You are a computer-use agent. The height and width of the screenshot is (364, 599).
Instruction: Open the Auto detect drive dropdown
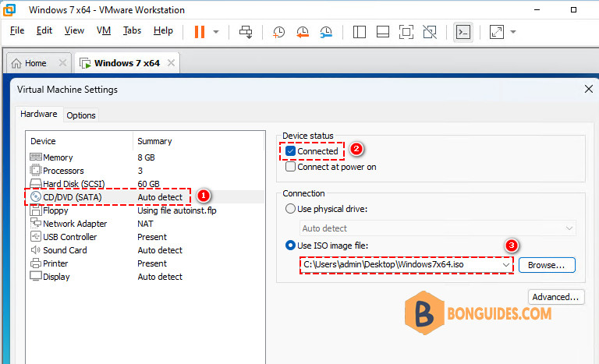(438, 228)
